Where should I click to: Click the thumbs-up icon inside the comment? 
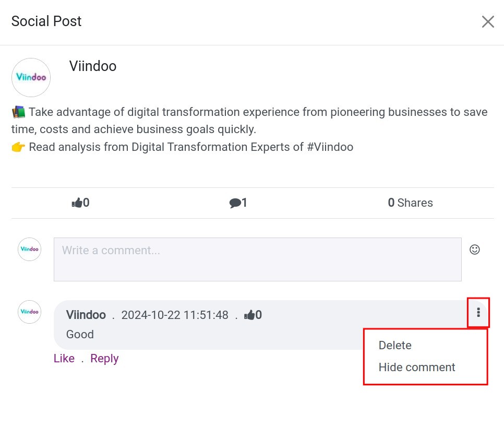pos(250,315)
